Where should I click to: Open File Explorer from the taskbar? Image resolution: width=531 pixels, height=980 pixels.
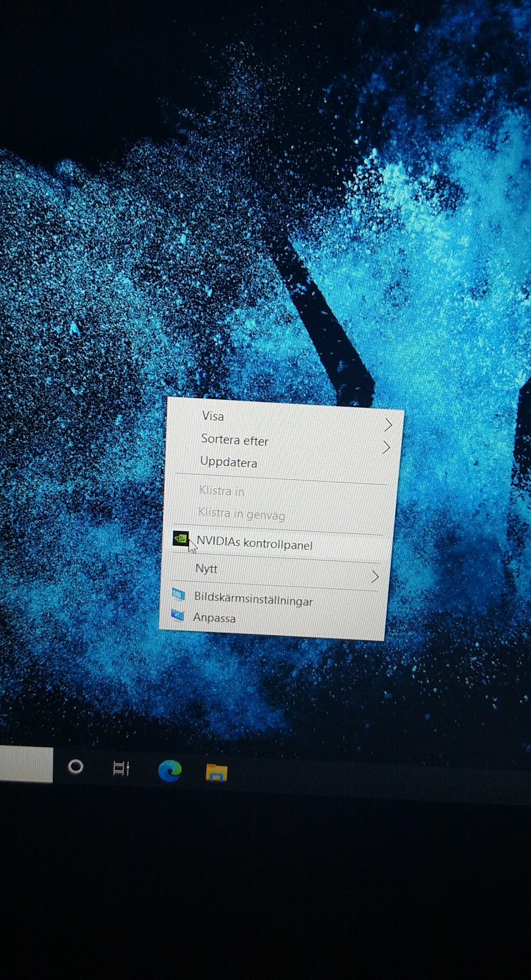click(216, 772)
